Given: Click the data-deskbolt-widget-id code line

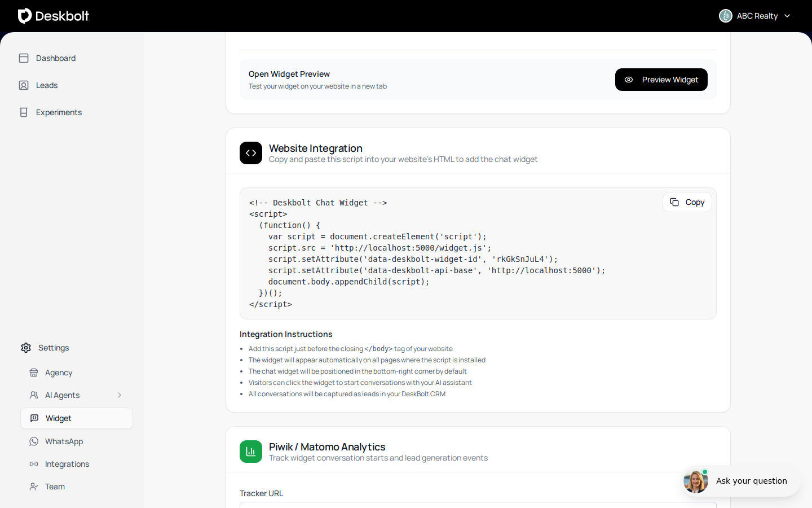Looking at the screenshot, I should click(x=413, y=259).
